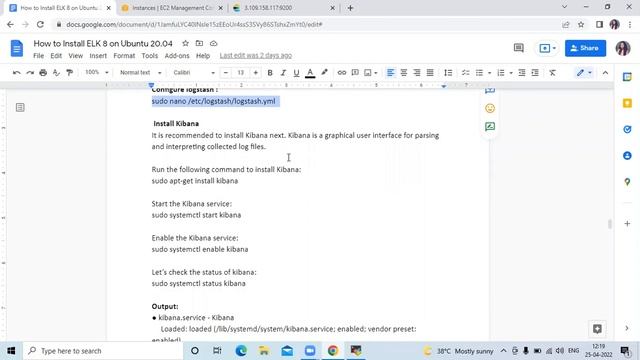Move document using folder icon
Screen dimensions: 640x360
click(199, 43)
